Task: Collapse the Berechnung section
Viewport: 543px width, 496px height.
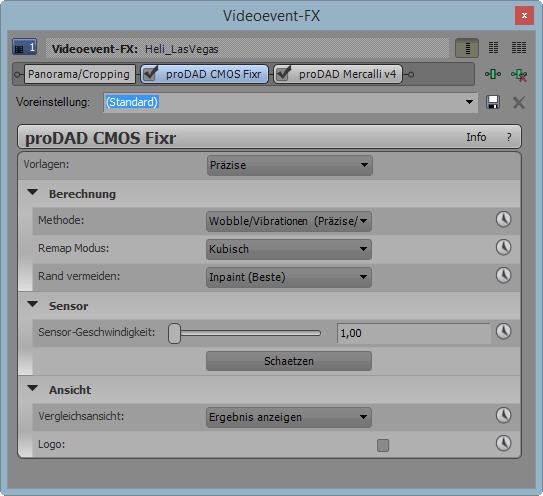Action: (33, 192)
